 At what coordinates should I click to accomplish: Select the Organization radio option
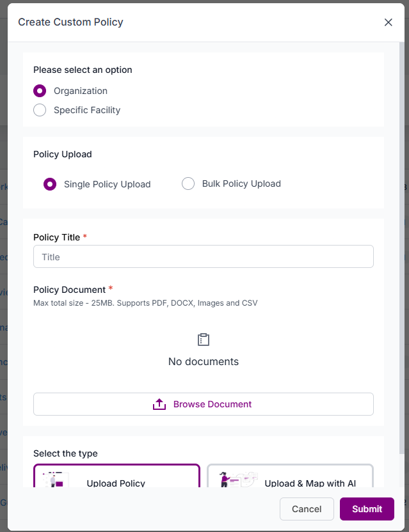click(40, 91)
